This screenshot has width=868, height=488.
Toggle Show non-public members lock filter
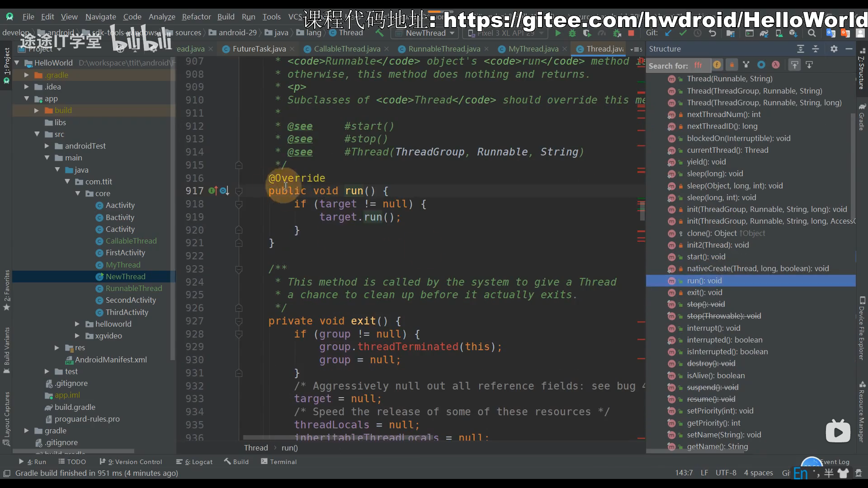coord(732,65)
